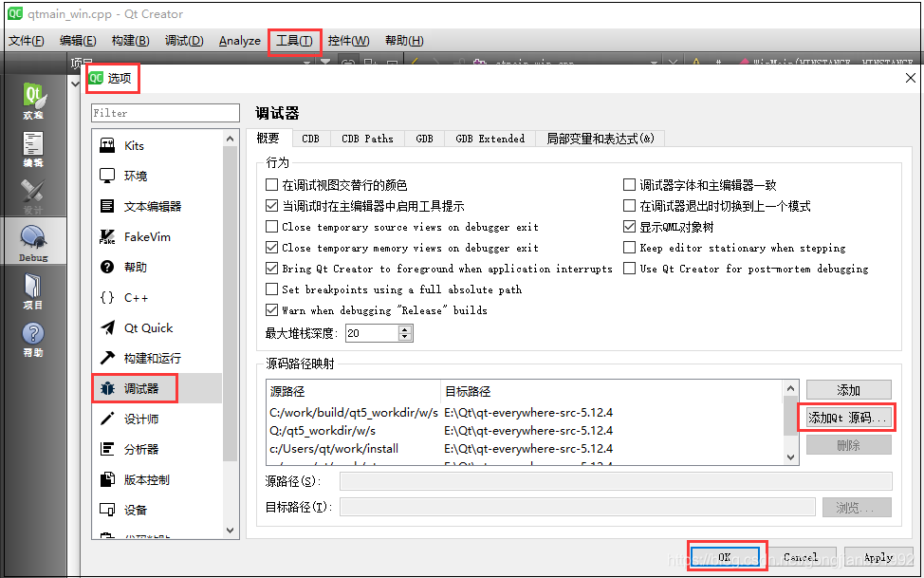Open the 构建(B) menu

pos(130,41)
